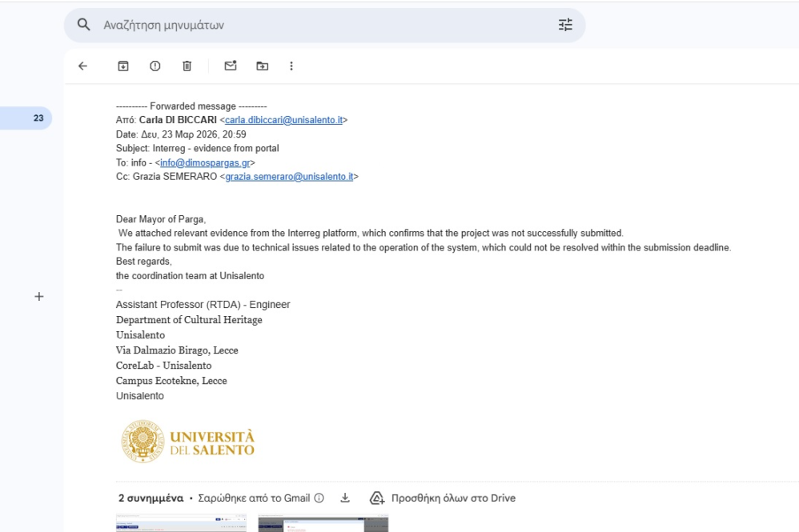Click the magnifier search icon
The height and width of the screenshot is (532, 799).
click(x=83, y=25)
